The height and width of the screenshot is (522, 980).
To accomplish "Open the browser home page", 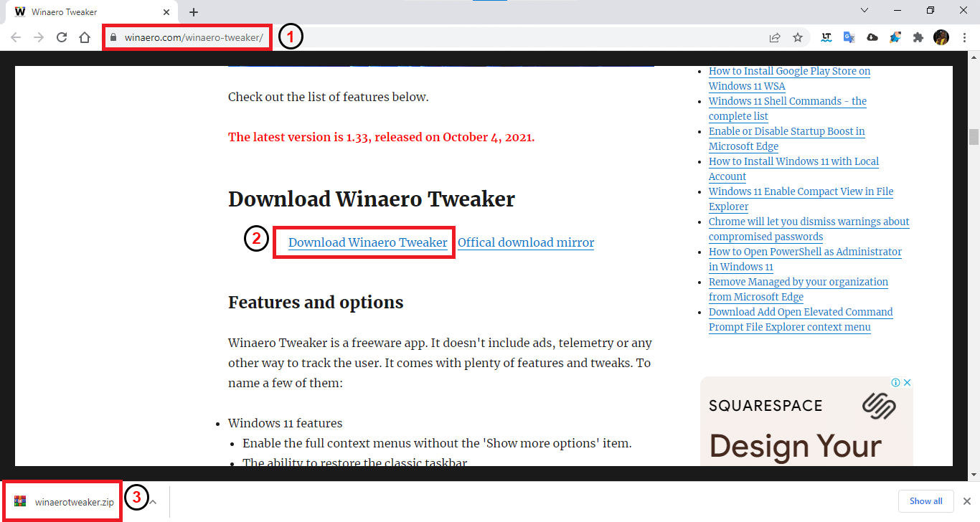I will click(85, 37).
